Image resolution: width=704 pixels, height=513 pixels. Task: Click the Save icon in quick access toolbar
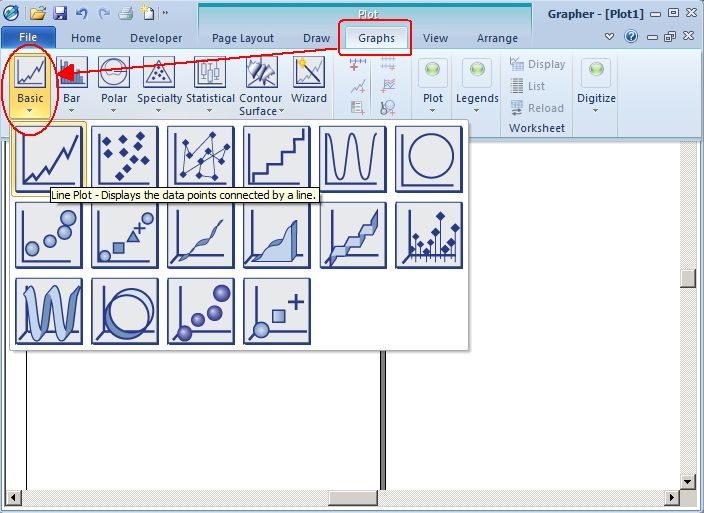pyautogui.click(x=60, y=13)
